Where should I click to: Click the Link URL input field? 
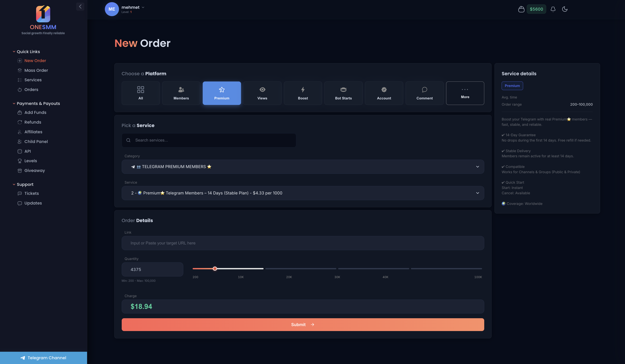(303, 243)
